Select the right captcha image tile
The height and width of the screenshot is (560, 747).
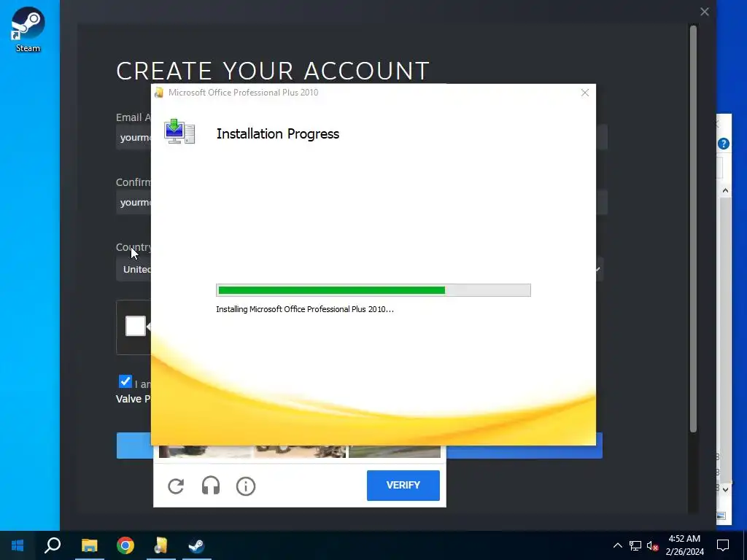395,451
